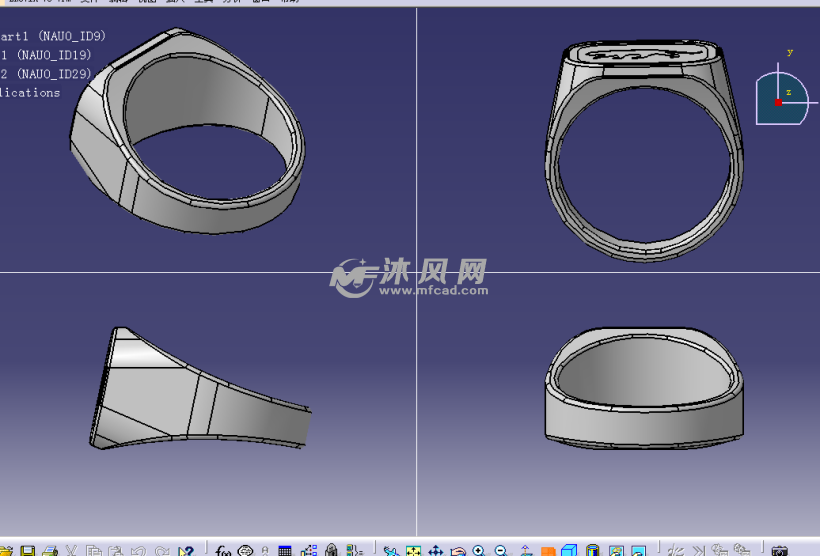Select the isometric view blue cube icon
The height and width of the screenshot is (556, 820).
click(569, 551)
